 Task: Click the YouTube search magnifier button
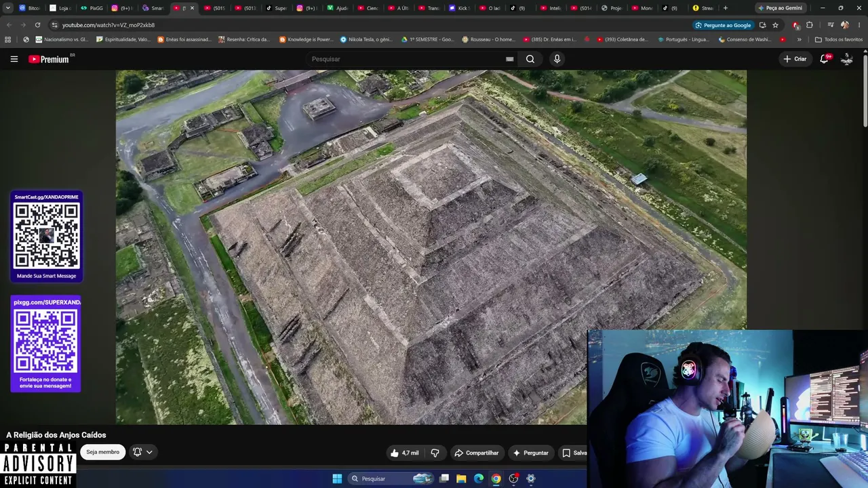click(x=530, y=59)
